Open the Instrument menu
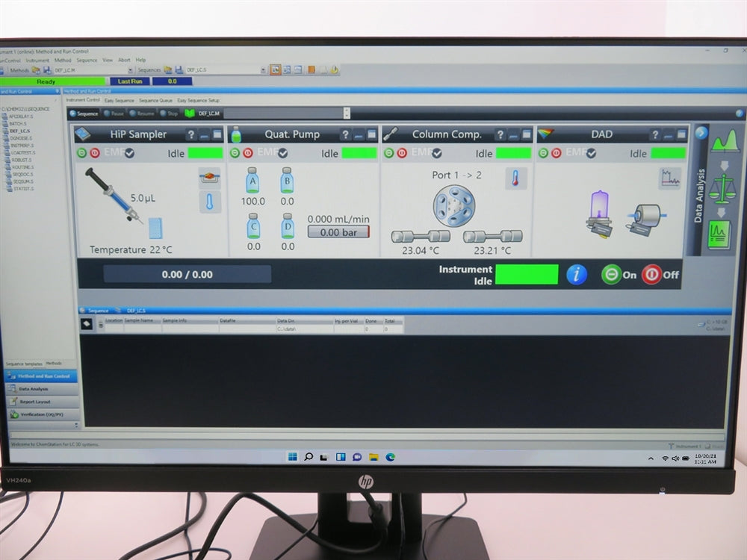Image resolution: width=747 pixels, height=560 pixels. [x=37, y=60]
